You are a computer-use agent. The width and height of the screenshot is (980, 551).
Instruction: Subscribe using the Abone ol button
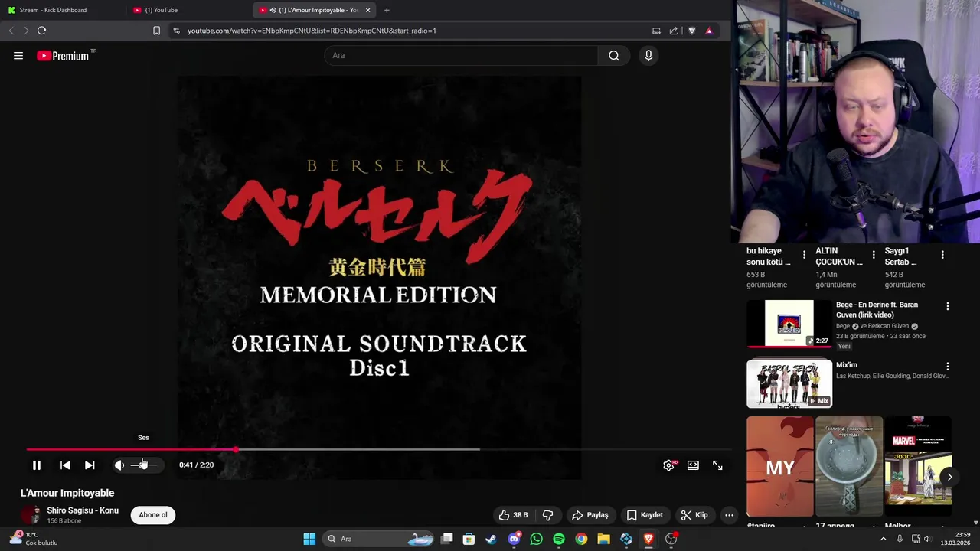click(x=153, y=515)
